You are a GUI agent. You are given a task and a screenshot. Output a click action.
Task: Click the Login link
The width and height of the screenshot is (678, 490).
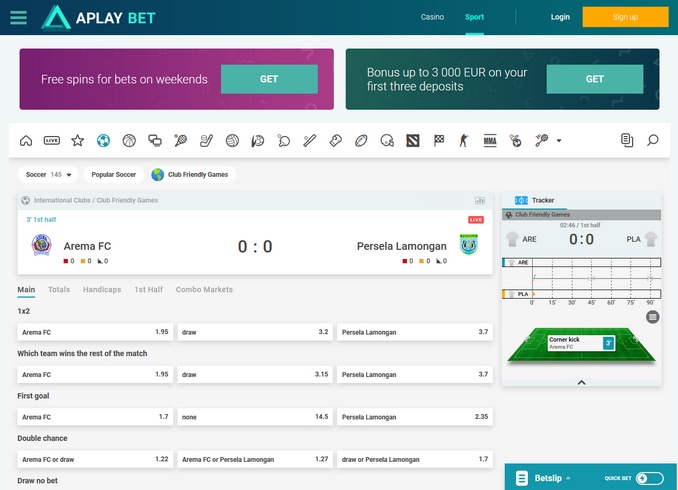560,17
